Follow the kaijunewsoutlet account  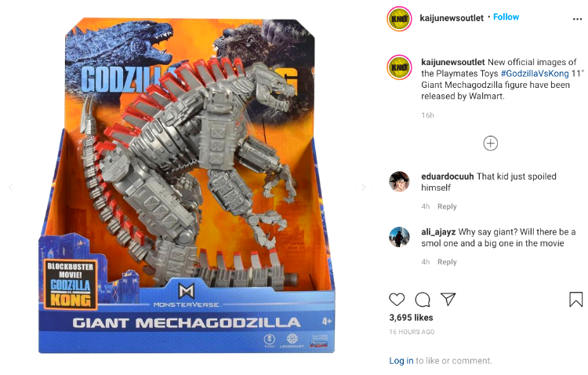pyautogui.click(x=506, y=17)
